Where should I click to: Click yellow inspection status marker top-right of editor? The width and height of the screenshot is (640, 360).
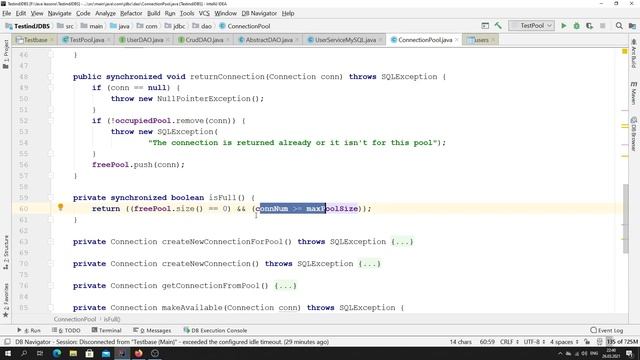[624, 51]
